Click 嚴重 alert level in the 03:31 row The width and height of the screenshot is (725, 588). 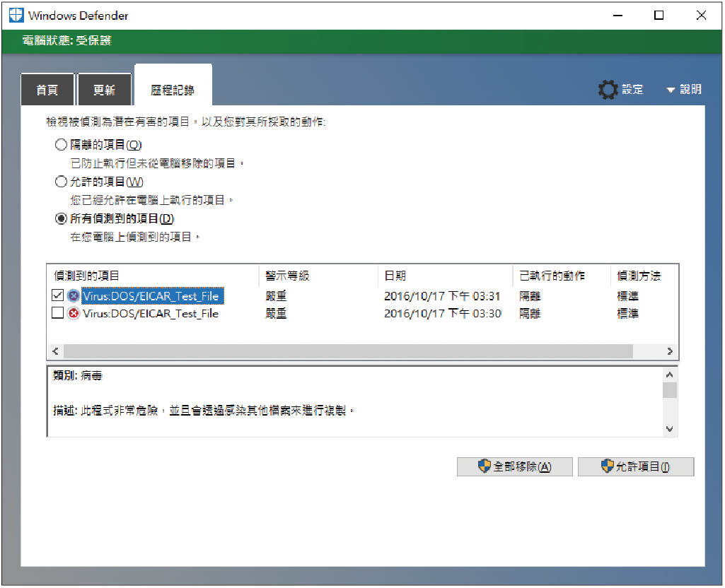click(276, 295)
